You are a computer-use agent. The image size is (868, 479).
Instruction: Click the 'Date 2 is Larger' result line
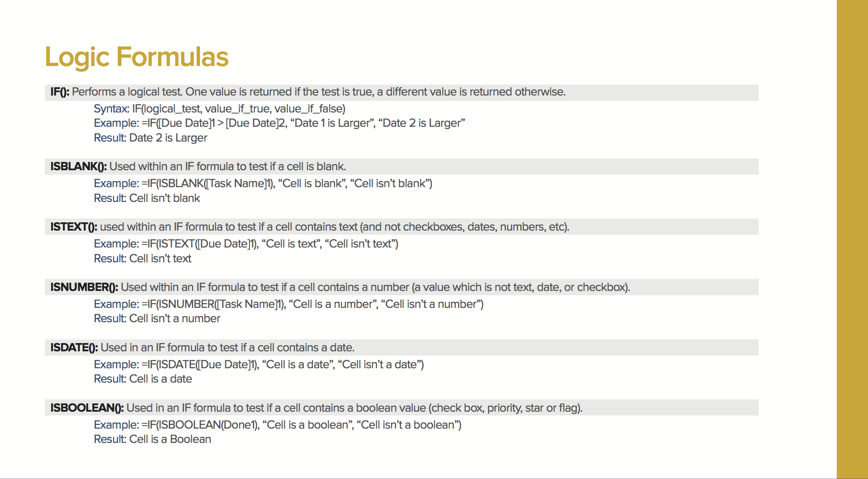click(x=151, y=138)
